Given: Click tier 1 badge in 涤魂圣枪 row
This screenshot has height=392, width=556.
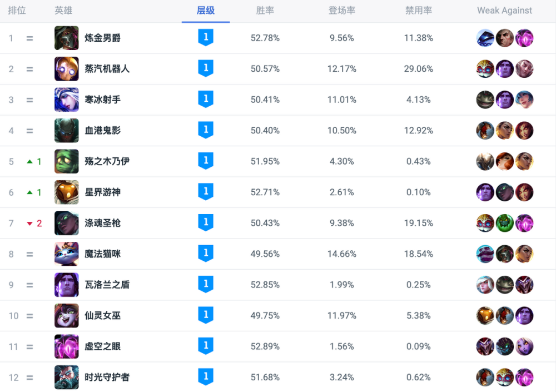Looking at the screenshot, I should (206, 222).
